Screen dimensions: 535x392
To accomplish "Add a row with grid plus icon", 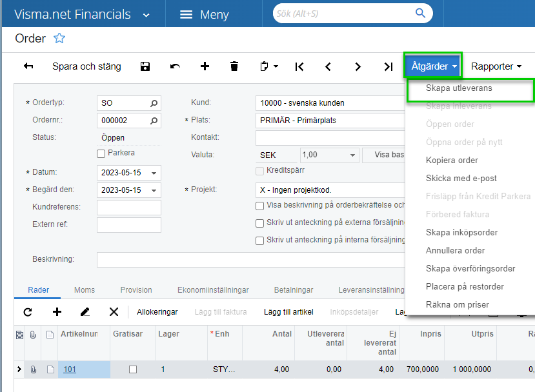I will pos(57,311).
